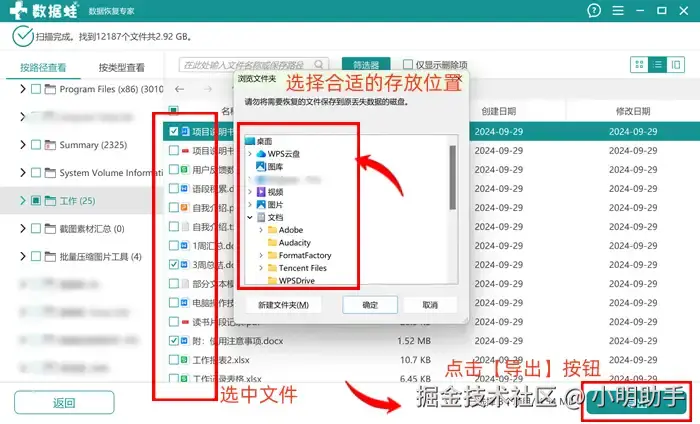Viewport: 700px width, 424px height.
Task: Click the WPS云盘 cloud icon in dialog
Action: coord(261,154)
